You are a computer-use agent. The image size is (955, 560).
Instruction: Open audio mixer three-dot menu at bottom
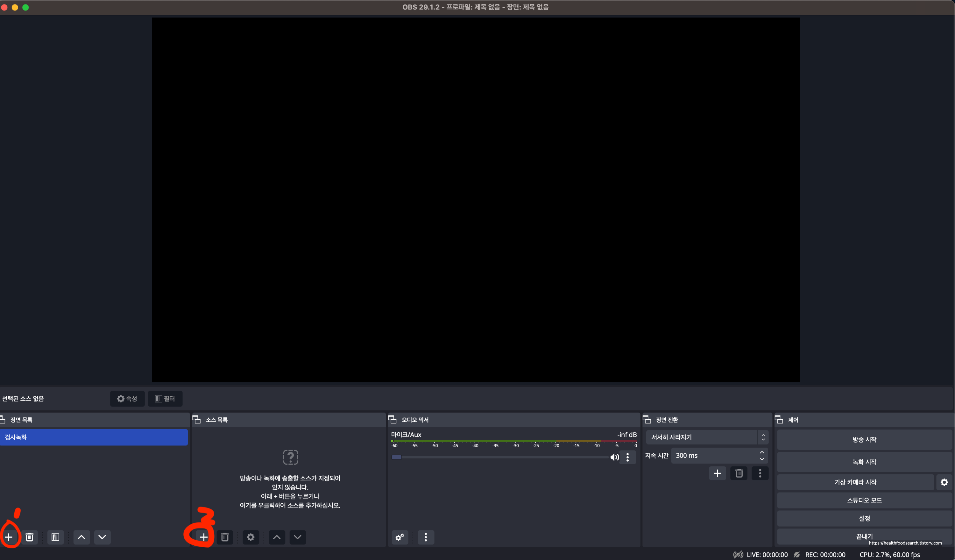coord(426,537)
